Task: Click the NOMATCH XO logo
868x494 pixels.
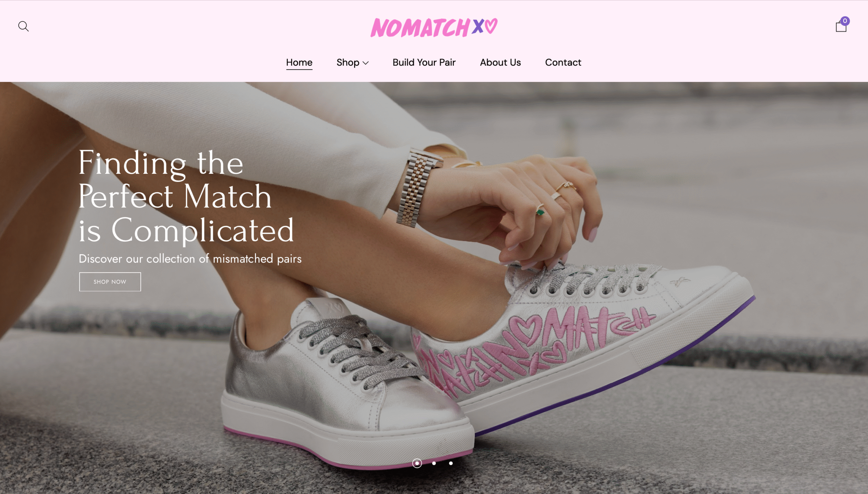Action: (434, 27)
